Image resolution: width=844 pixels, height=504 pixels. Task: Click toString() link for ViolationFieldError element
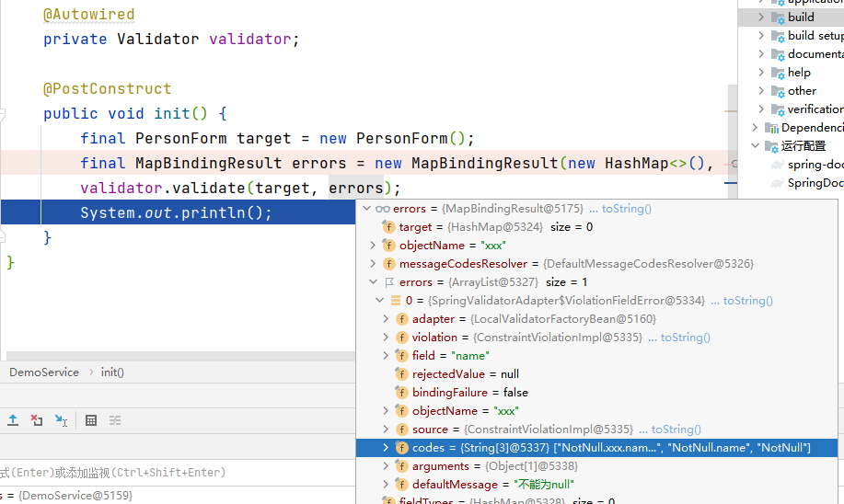pos(747,301)
